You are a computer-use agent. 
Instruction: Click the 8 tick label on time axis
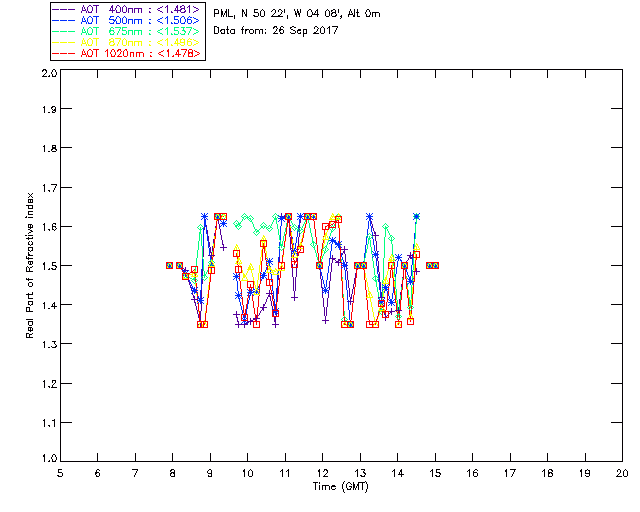172,472
